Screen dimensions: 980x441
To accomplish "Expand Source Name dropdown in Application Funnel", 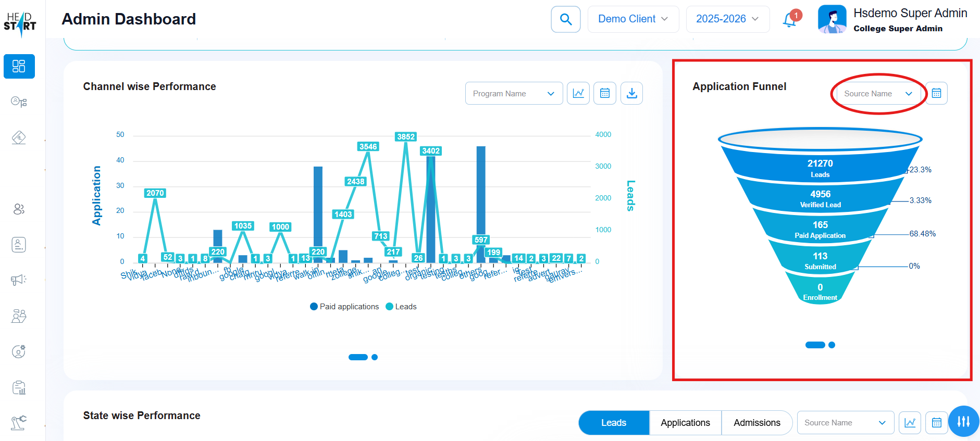I will pos(878,94).
